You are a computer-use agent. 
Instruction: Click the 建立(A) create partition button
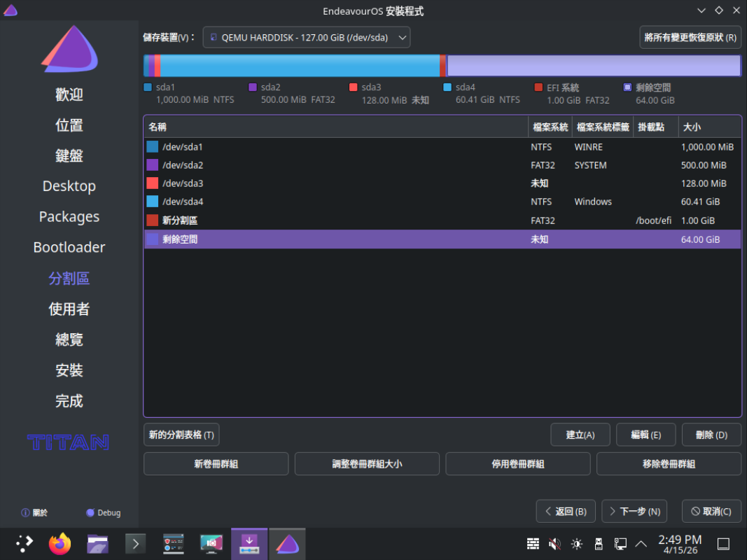coord(580,435)
